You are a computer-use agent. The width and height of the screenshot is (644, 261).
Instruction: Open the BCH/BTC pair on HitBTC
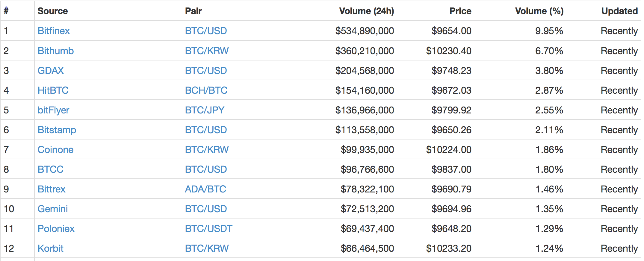[x=206, y=90]
